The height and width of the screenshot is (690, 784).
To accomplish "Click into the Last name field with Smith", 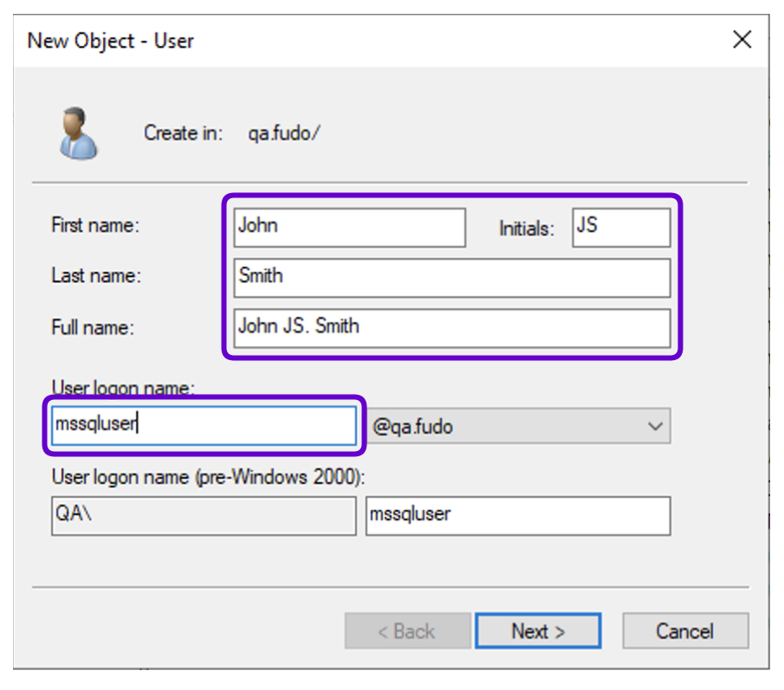I will point(452,278).
